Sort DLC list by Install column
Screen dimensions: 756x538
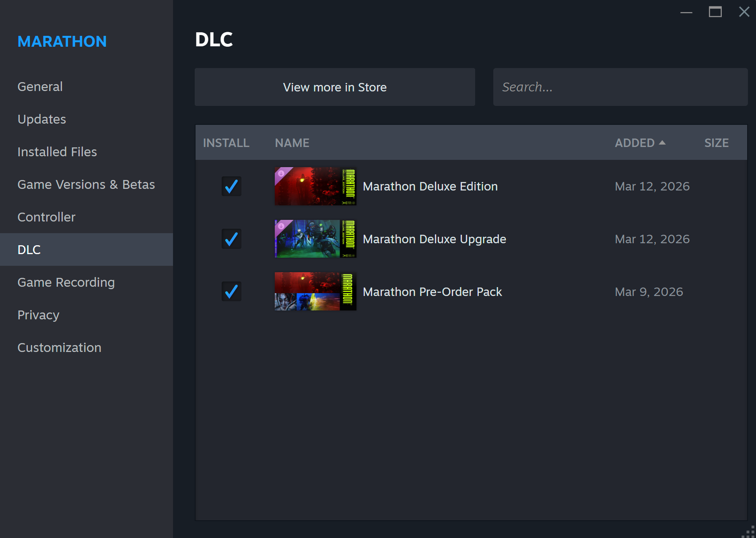(x=226, y=143)
